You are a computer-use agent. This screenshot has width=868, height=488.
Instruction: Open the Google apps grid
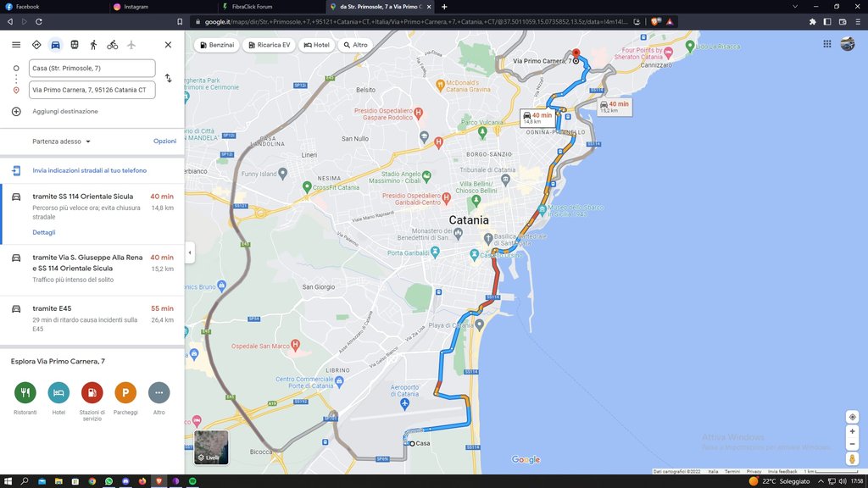(826, 44)
